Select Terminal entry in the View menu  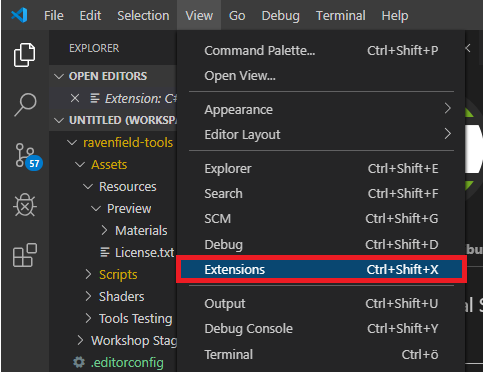321,354
